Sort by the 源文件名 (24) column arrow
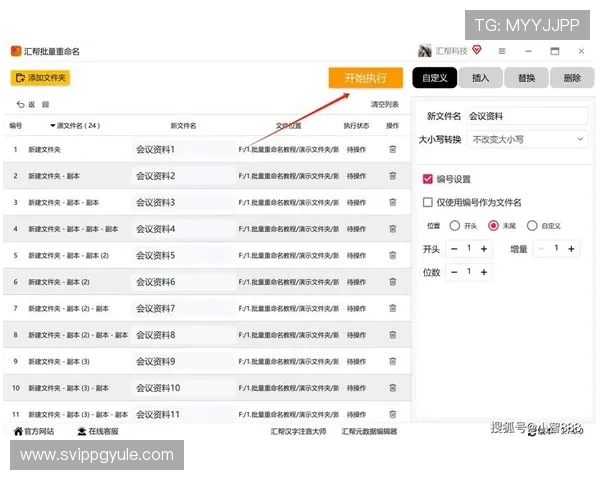Image resolution: width=600 pixels, height=480 pixels. [x=52, y=126]
